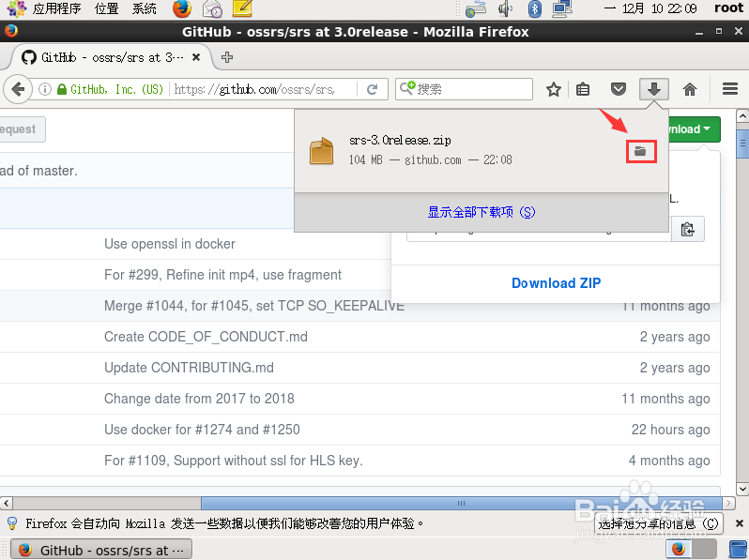Bookmark this page with the star icon
Viewport: 749px width, 560px height.
click(553, 89)
